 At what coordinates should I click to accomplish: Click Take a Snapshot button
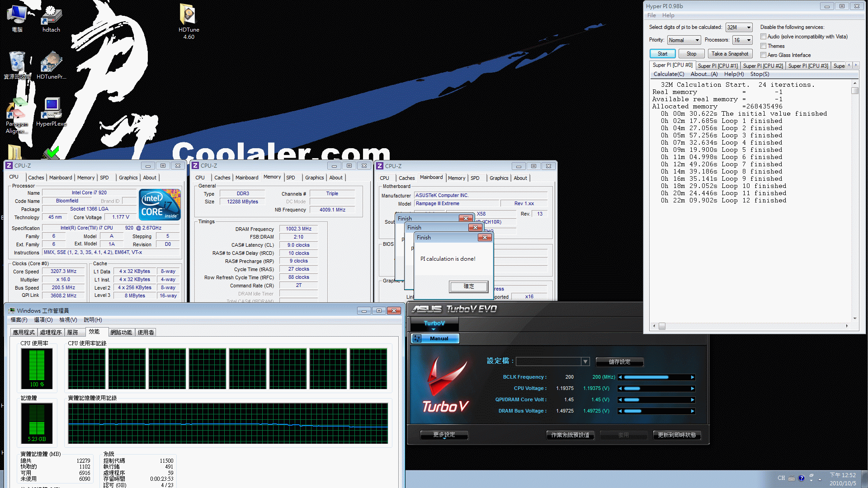tap(730, 54)
